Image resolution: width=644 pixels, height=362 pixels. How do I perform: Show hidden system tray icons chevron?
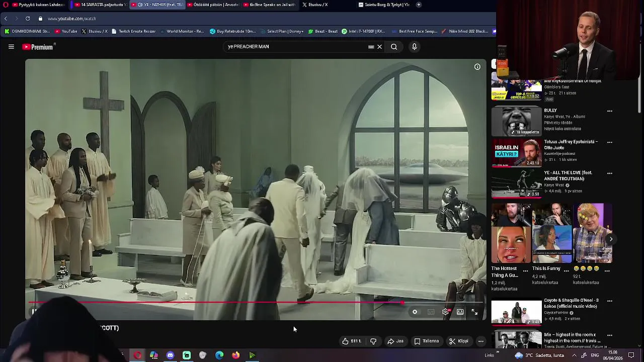(x=575, y=355)
